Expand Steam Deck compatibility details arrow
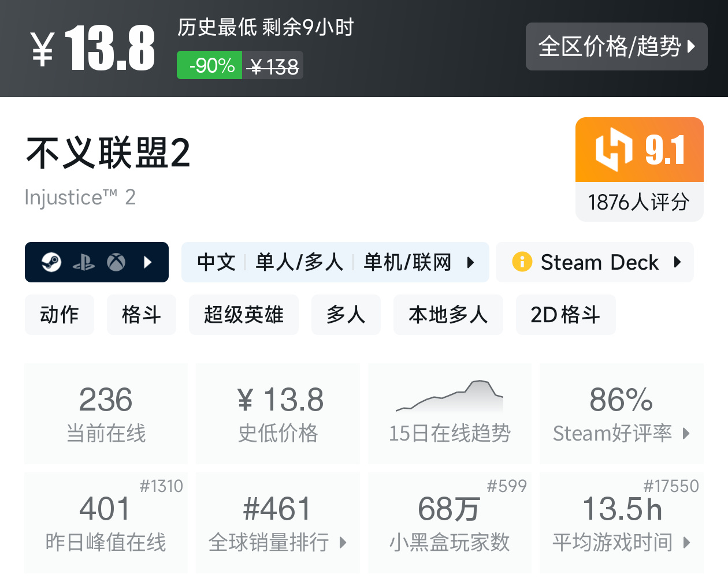Screen dimensions: 728x578 pyautogui.click(x=678, y=262)
